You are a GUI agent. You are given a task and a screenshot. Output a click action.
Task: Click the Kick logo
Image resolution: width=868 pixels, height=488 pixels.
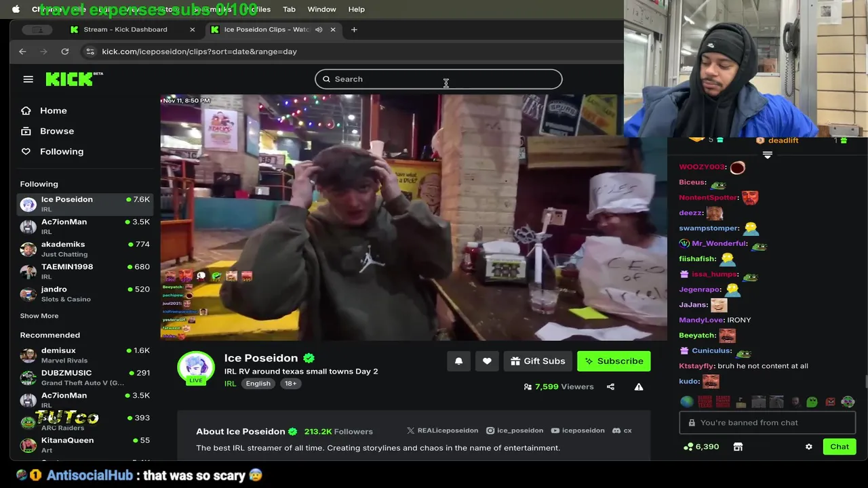click(x=74, y=79)
